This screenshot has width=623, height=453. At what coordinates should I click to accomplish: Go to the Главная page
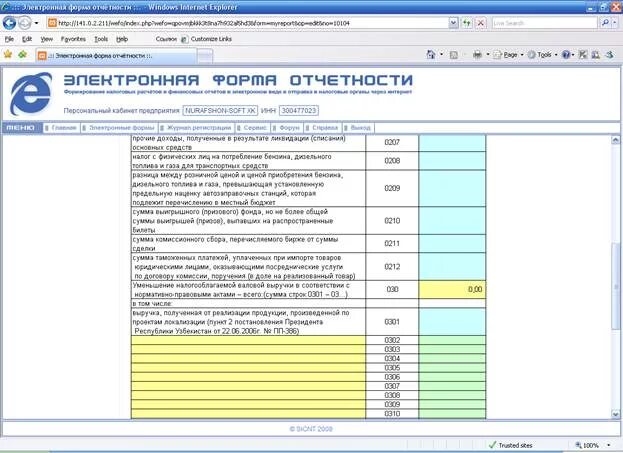64,128
